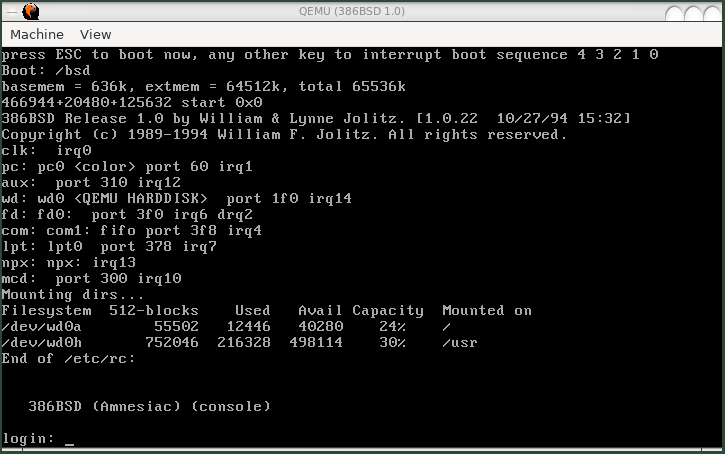Click the "pc: pc0 <color>" line
Viewport: 725px width, 454px height.
[127, 166]
